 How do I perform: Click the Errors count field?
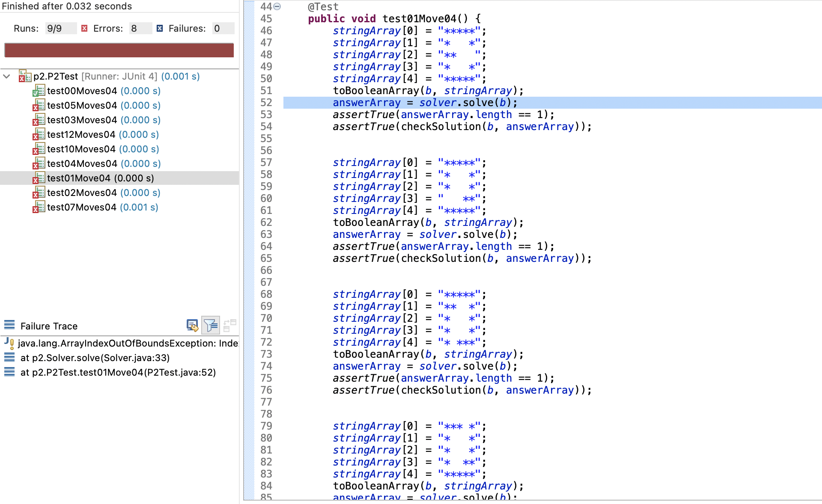tap(140, 29)
